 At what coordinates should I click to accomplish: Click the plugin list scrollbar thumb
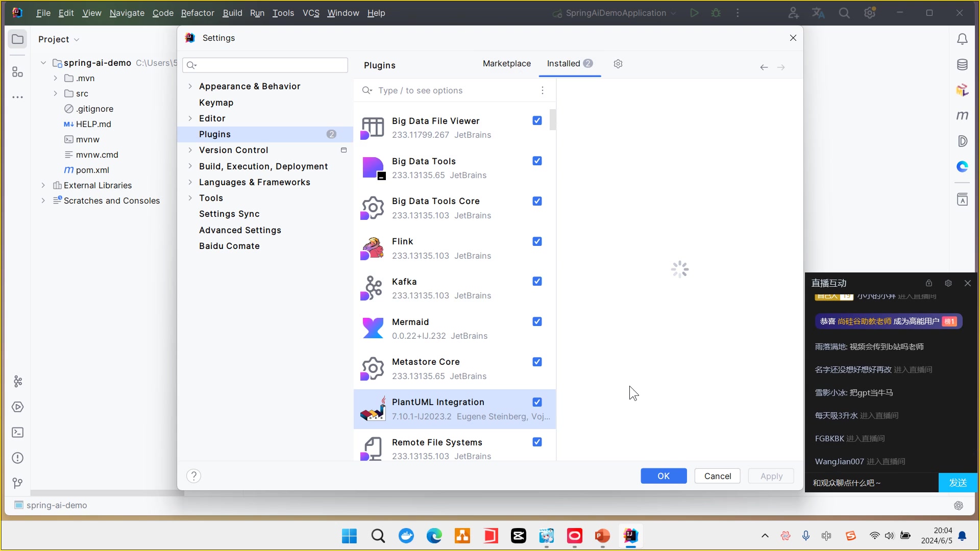[552, 120]
